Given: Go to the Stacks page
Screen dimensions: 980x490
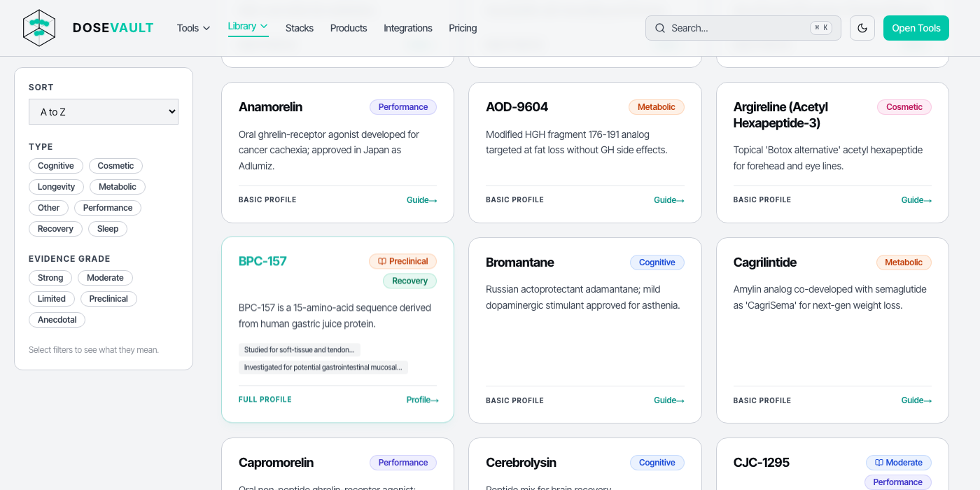Looking at the screenshot, I should 300,28.
